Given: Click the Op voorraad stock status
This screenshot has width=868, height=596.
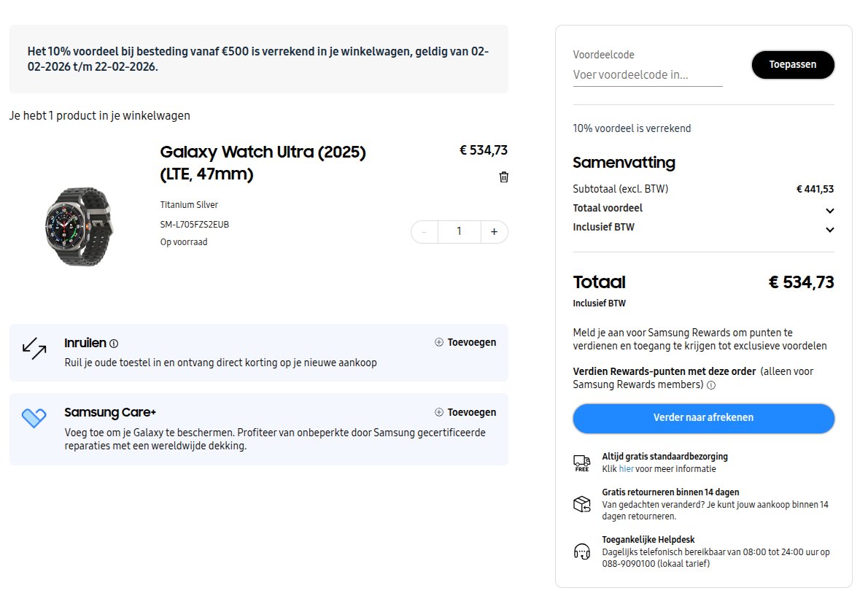Looking at the screenshot, I should click(x=184, y=242).
